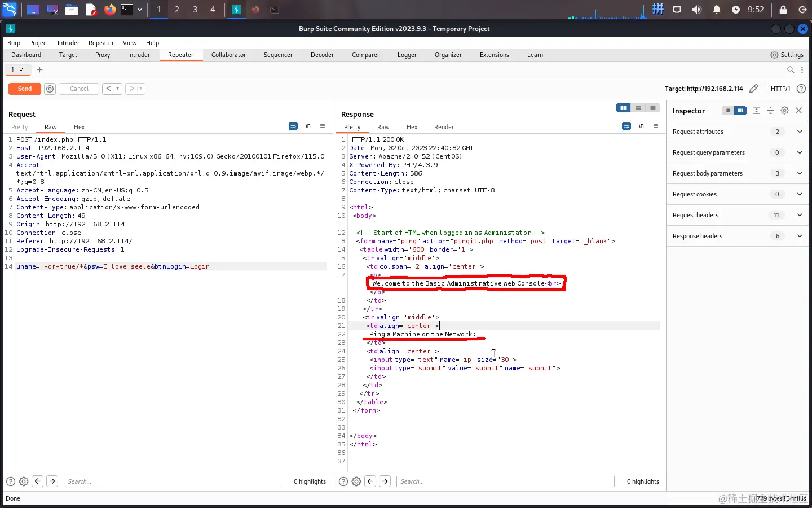Switch to side-by-side layout view
Screen dimensions: 812x508
click(624, 108)
